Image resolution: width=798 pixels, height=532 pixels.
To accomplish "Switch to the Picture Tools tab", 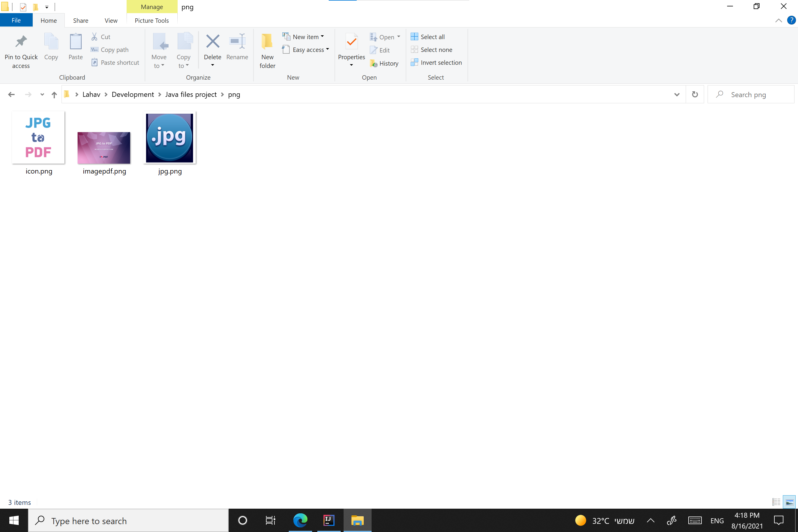I will pos(152,21).
